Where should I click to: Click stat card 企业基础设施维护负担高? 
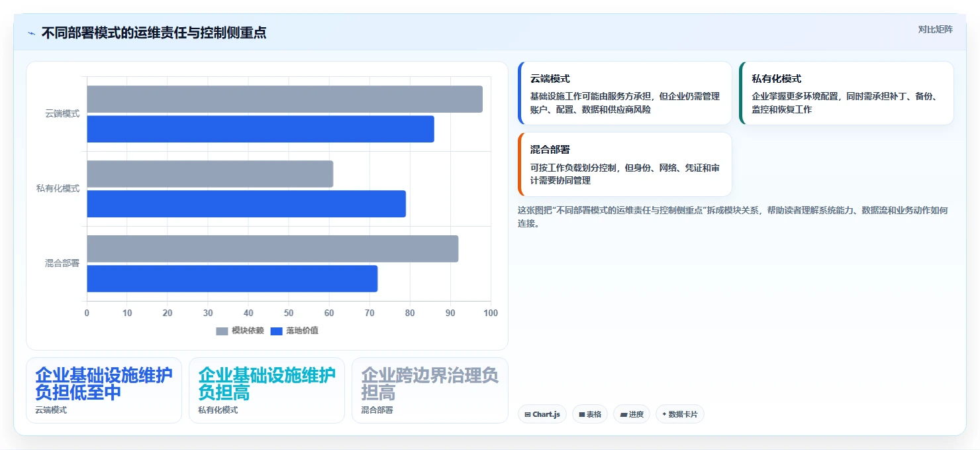tap(267, 390)
